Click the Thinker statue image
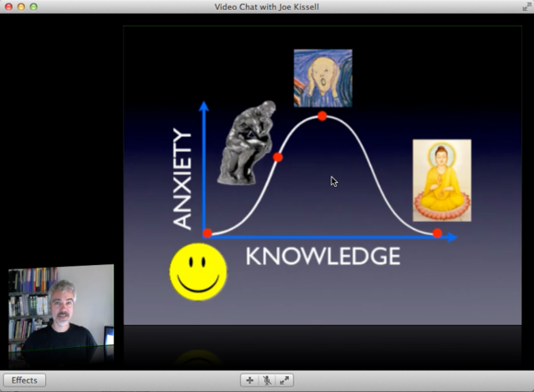Image resolution: width=534 pixels, height=392 pixels. (247, 143)
